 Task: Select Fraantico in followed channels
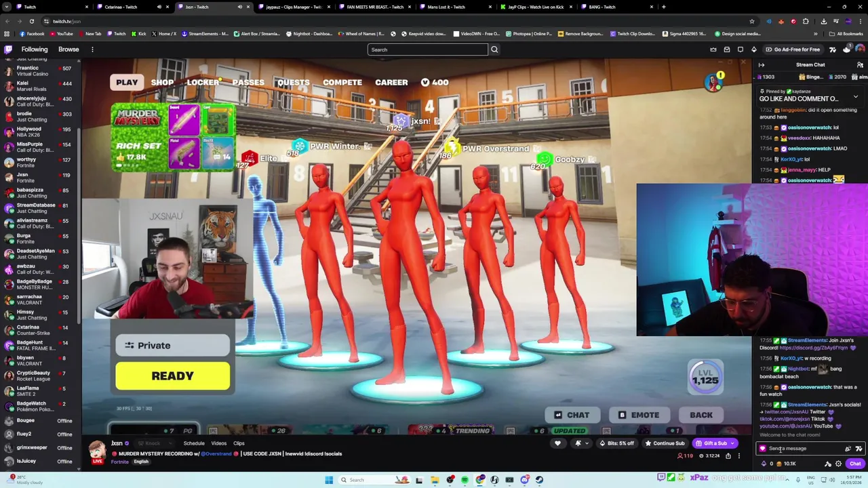[39, 71]
